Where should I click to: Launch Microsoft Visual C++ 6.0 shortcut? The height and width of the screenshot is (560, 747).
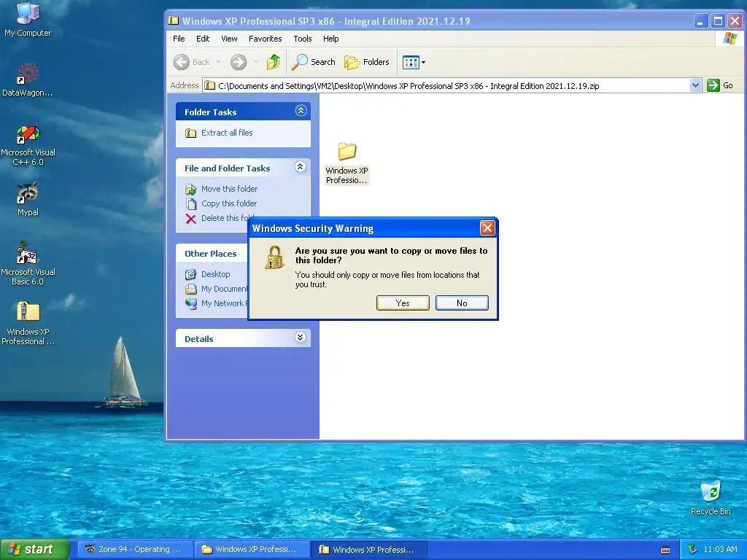point(28,145)
